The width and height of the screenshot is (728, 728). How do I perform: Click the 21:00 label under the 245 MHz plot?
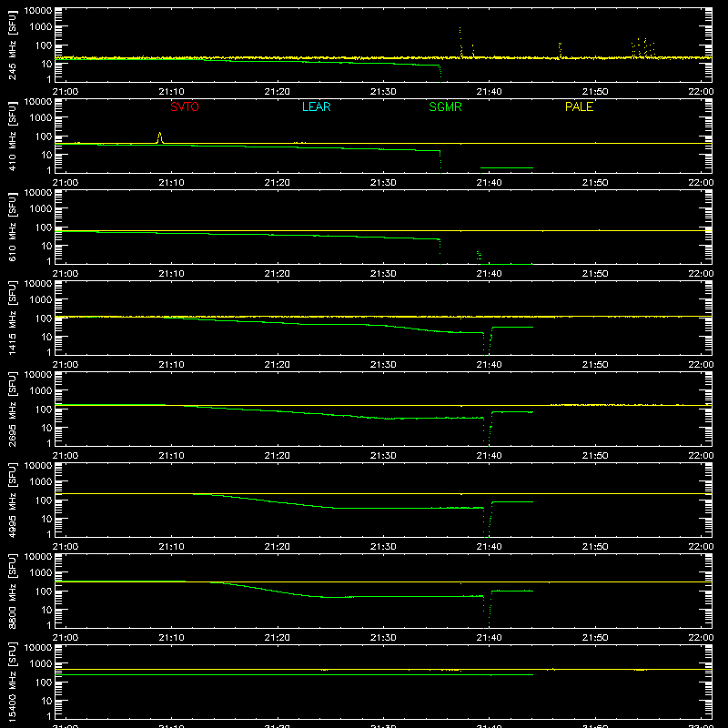pyautogui.click(x=66, y=92)
